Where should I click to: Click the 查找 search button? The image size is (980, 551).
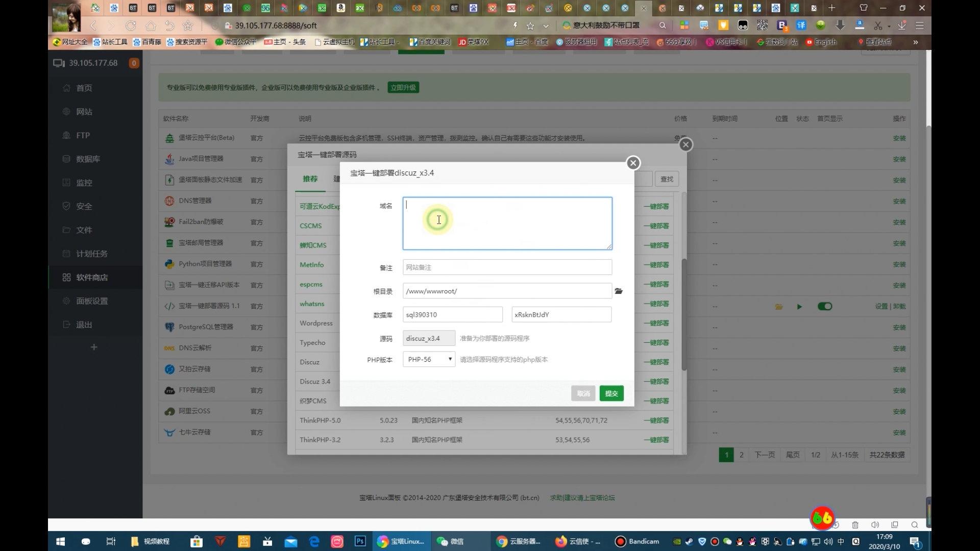(667, 179)
